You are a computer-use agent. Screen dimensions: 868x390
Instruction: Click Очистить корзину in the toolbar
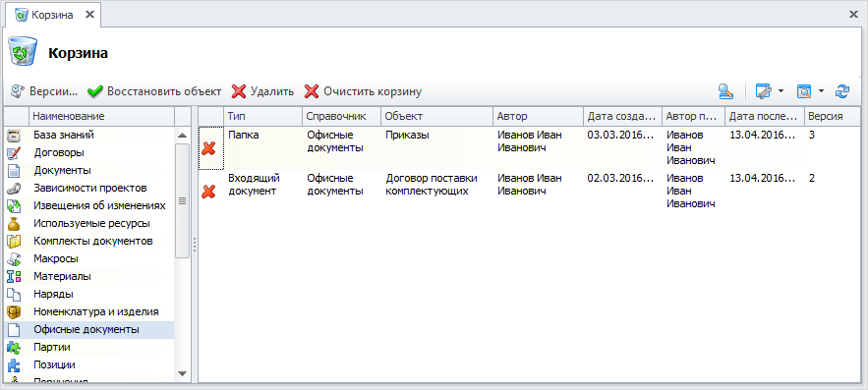coord(363,91)
